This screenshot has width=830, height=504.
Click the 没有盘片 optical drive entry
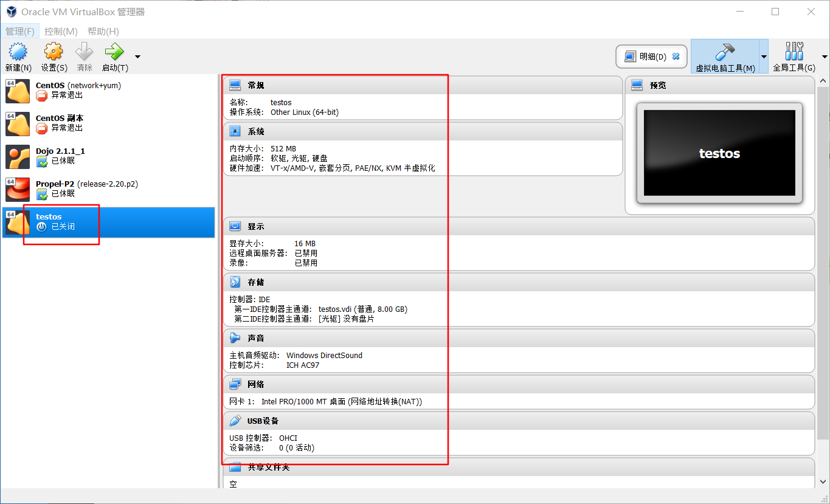coord(347,319)
